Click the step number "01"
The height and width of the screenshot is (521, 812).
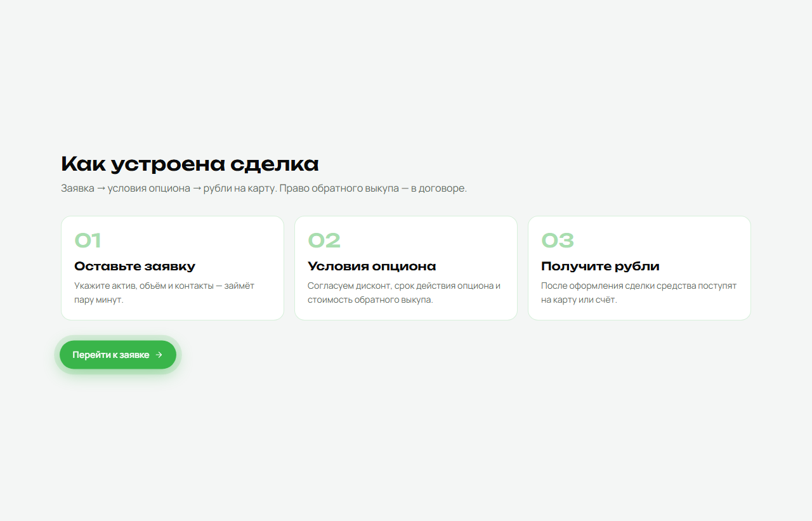coord(88,241)
